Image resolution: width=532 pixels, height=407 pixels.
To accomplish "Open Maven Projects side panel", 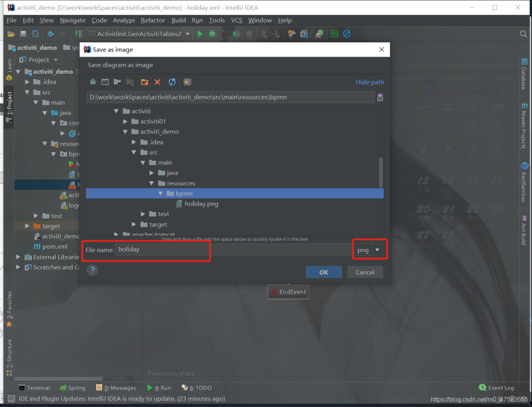I will (524, 125).
